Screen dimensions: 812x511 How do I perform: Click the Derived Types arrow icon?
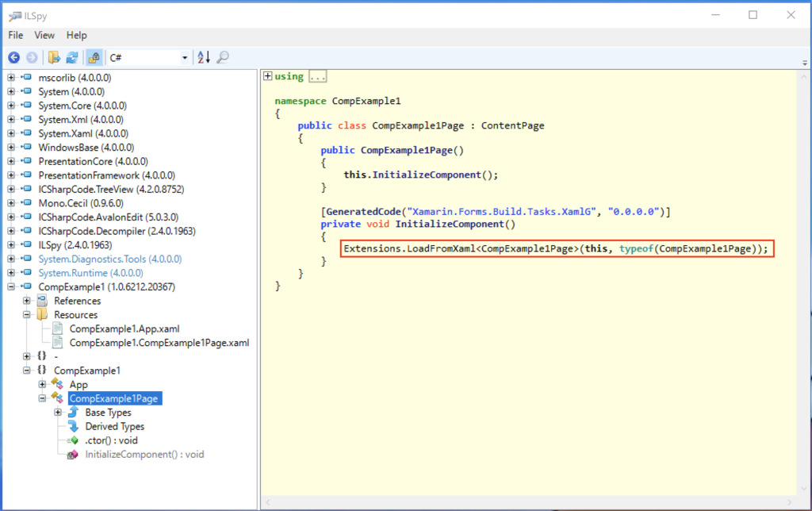(x=74, y=426)
